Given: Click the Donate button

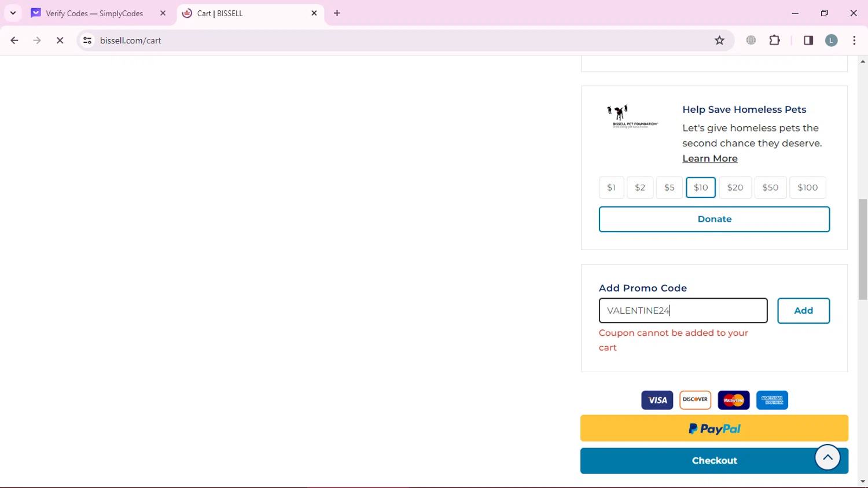Looking at the screenshot, I should (x=715, y=219).
